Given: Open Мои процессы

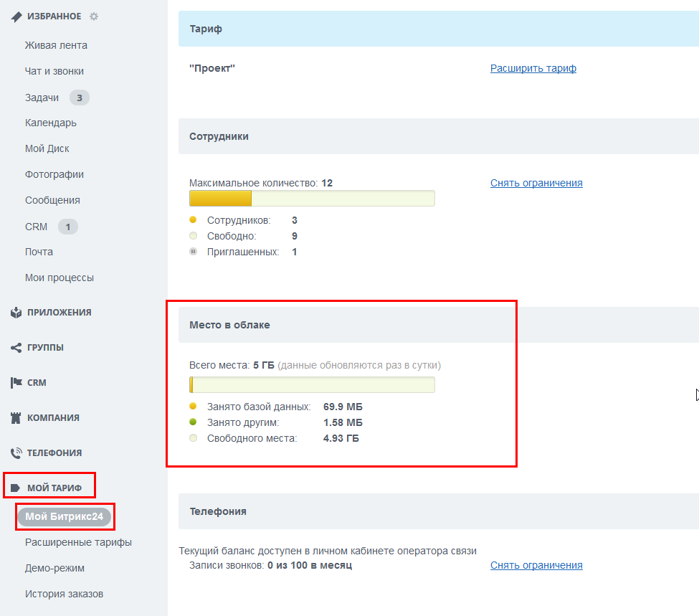Looking at the screenshot, I should pyautogui.click(x=60, y=278).
